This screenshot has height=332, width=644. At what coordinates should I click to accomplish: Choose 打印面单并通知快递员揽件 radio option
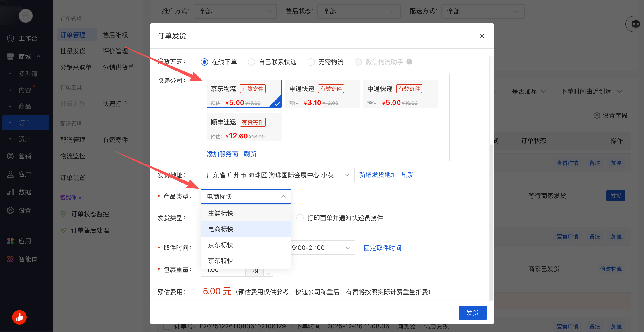pyautogui.click(x=300, y=218)
